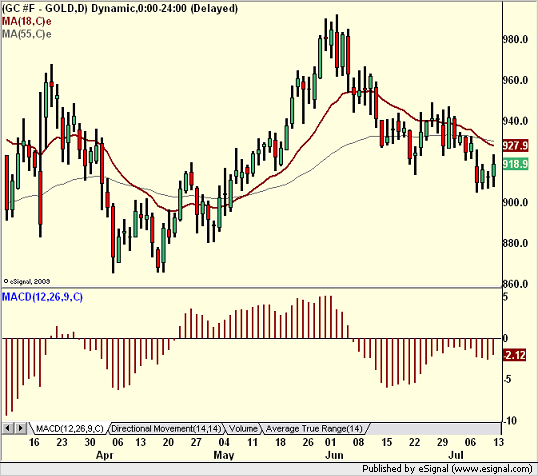Screen dimensions: 538x476
Task: Click the 860.0 price axis label
Action: (516, 284)
